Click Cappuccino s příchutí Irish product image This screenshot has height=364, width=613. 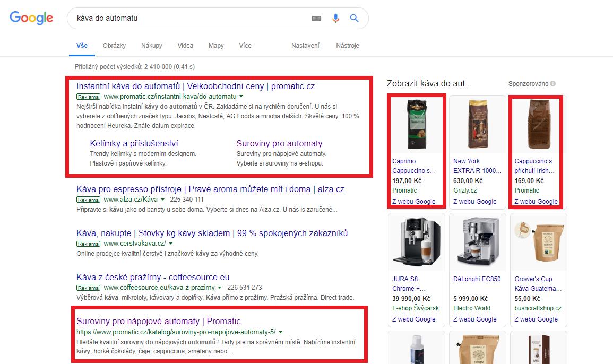(x=539, y=124)
